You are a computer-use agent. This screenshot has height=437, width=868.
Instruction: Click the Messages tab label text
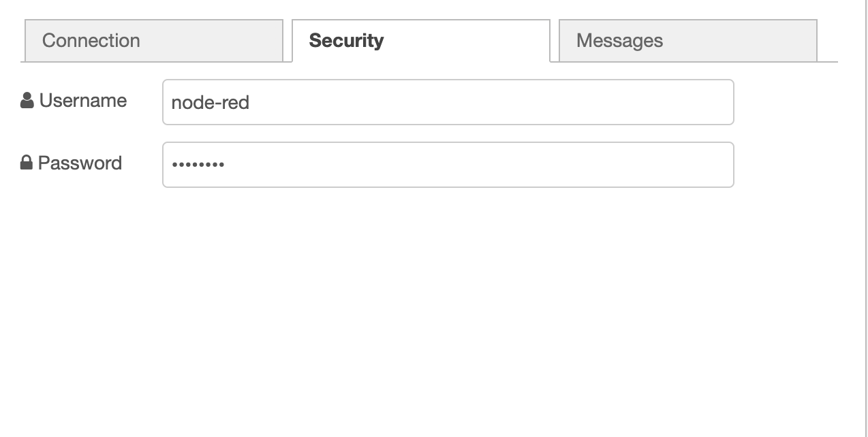coord(619,40)
